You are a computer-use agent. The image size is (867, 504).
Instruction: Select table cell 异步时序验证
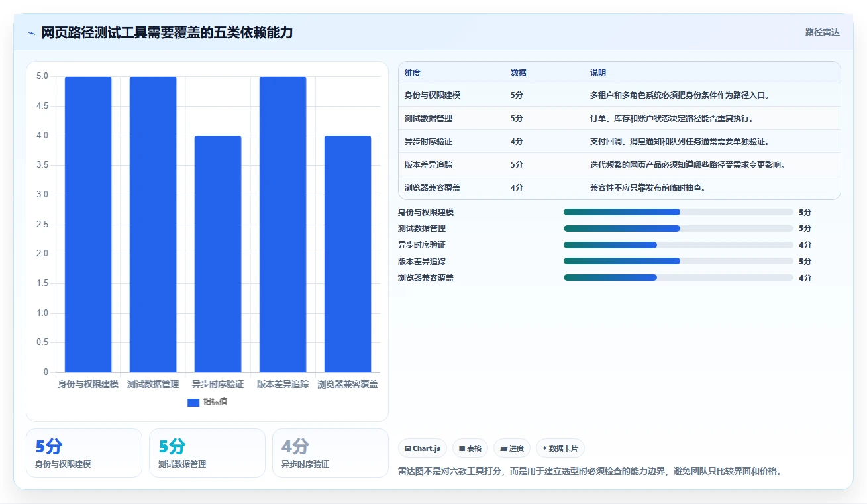[x=429, y=141]
